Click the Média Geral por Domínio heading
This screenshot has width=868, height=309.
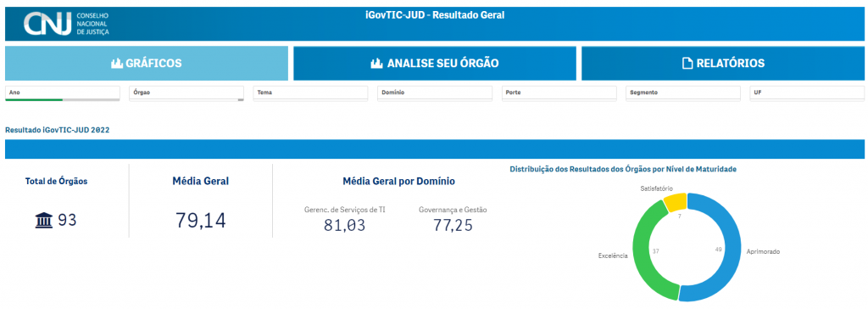(x=399, y=181)
